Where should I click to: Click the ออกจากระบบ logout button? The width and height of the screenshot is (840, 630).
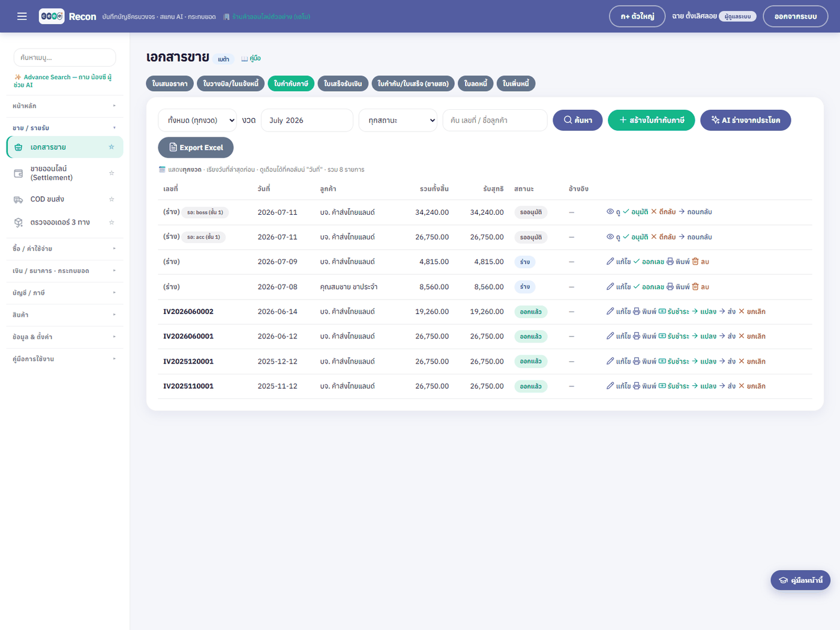click(796, 16)
